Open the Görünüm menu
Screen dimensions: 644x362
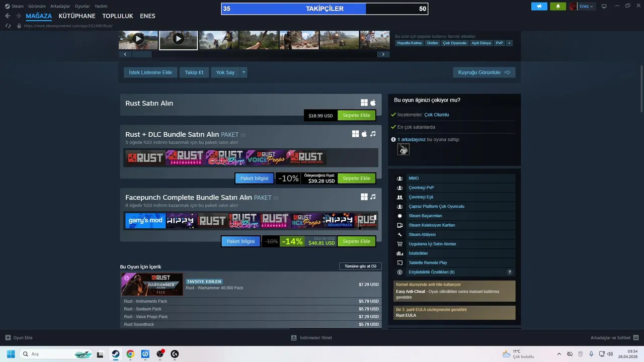[37, 7]
